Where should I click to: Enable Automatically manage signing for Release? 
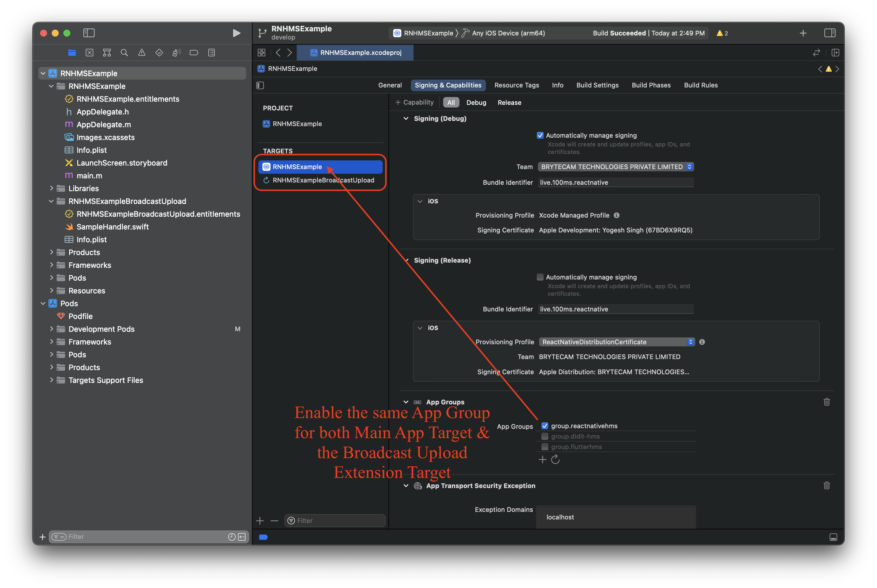[540, 277]
